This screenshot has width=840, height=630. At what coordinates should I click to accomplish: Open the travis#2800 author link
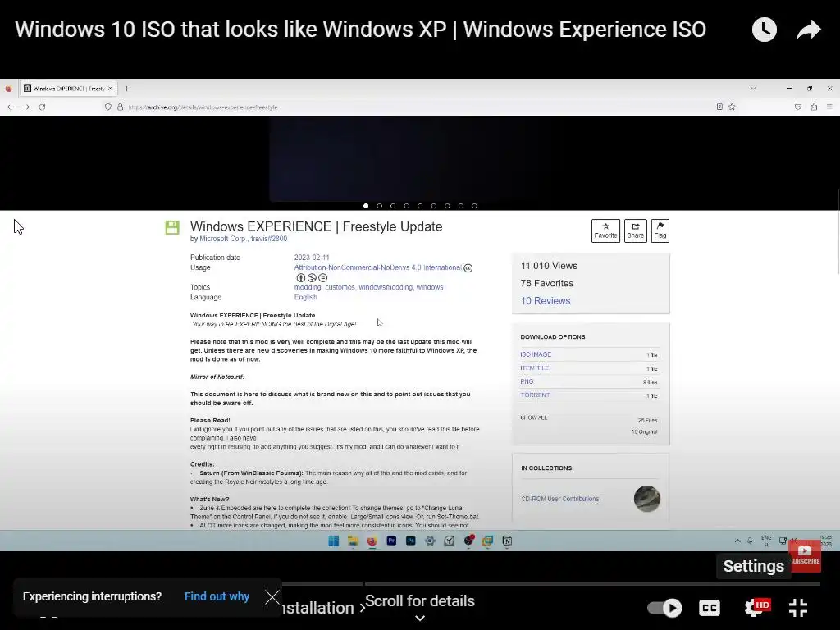pyautogui.click(x=269, y=239)
